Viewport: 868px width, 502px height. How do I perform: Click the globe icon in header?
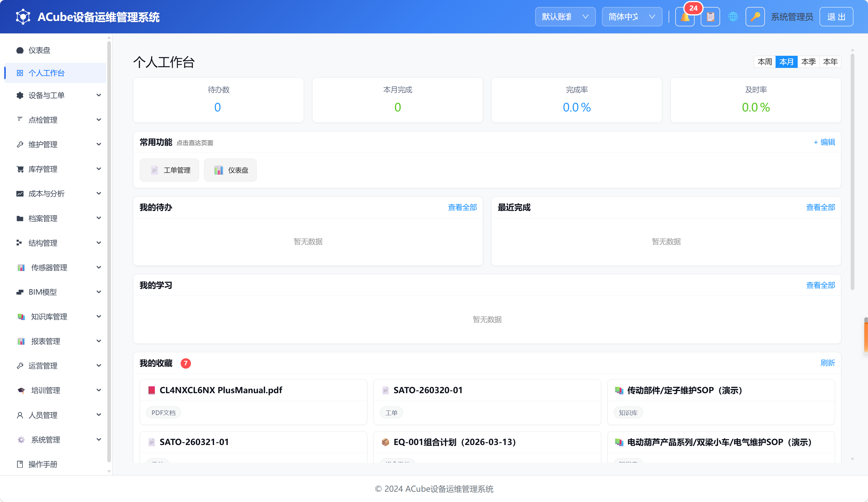(733, 17)
